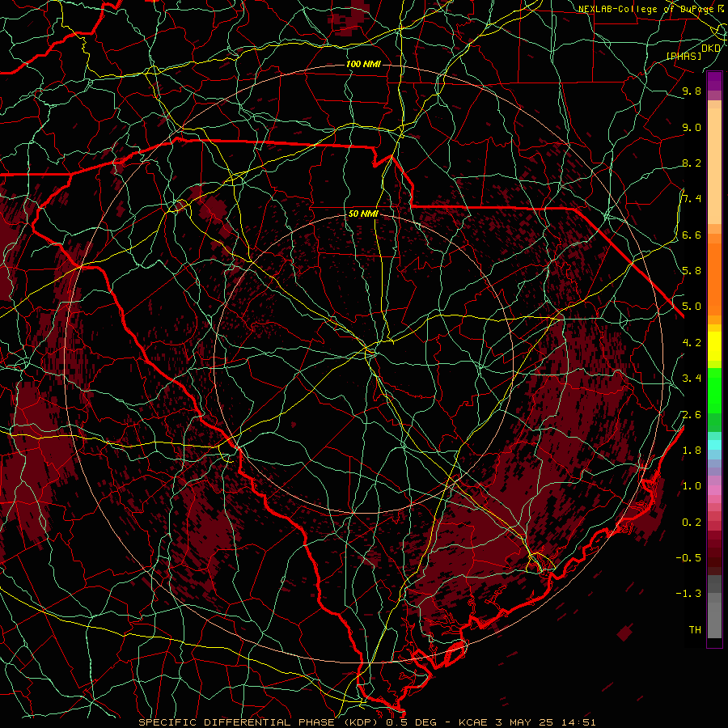Pick the dark purple swatch at scale top

pos(714,81)
